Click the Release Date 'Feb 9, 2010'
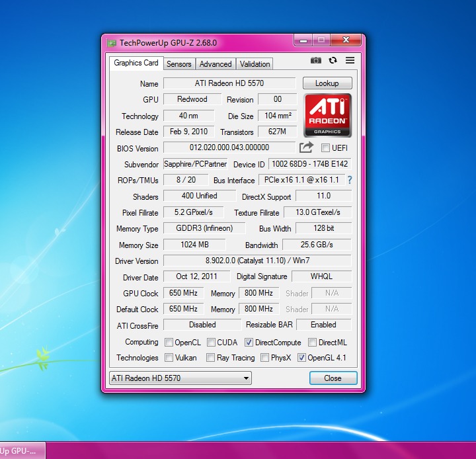Viewport: 476px width, 459px height. point(189,132)
